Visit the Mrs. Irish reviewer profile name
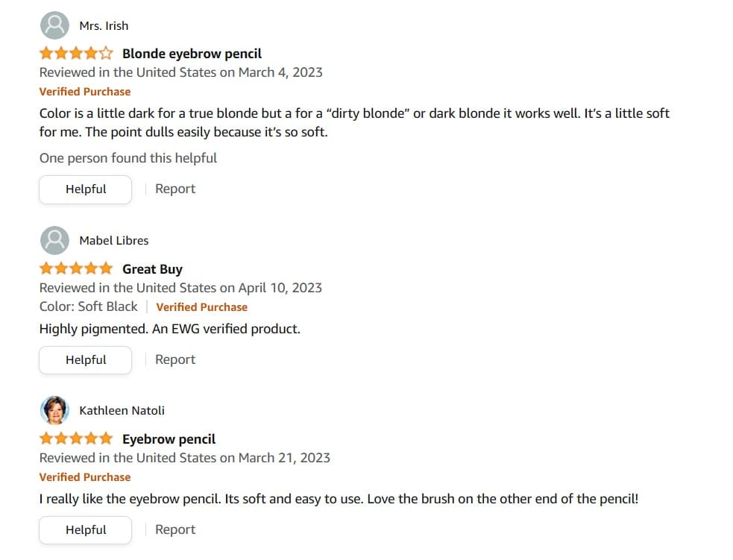The height and width of the screenshot is (560, 733). [x=104, y=26]
